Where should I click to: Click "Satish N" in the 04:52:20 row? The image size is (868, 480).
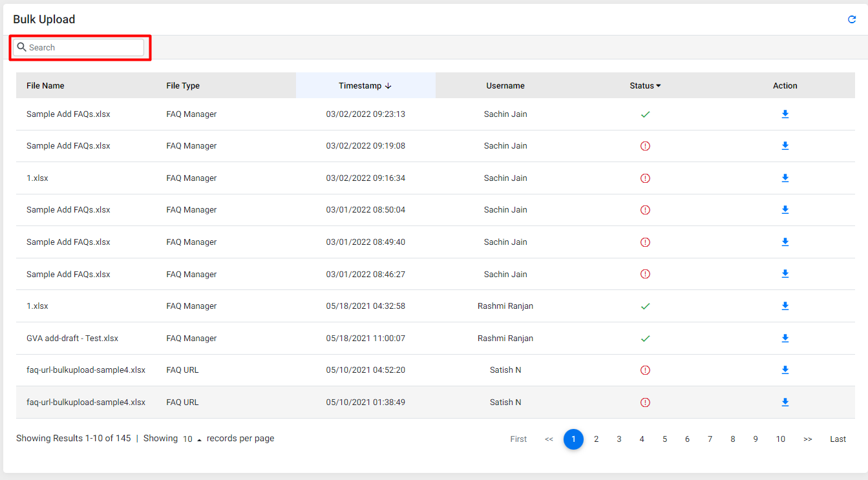pyautogui.click(x=505, y=370)
